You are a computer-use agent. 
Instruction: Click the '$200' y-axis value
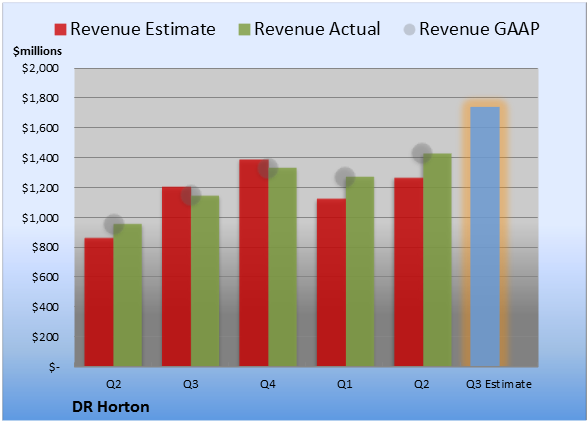tap(45, 337)
